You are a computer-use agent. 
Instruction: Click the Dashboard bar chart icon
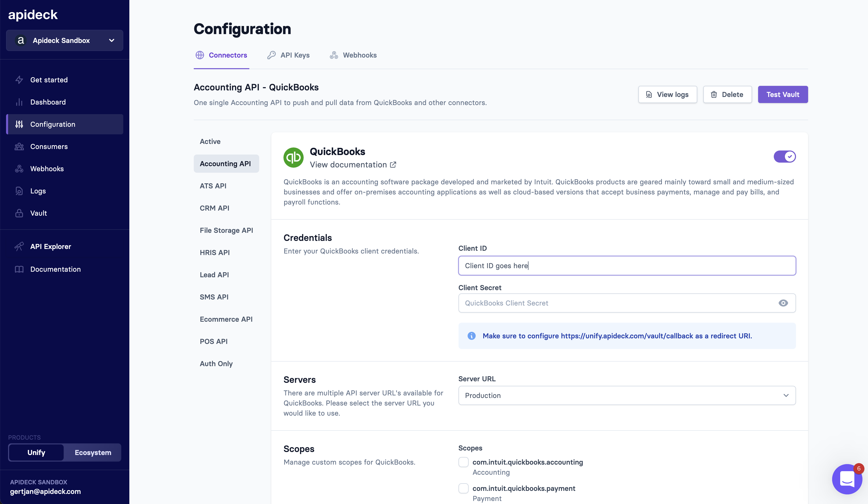pos(19,102)
